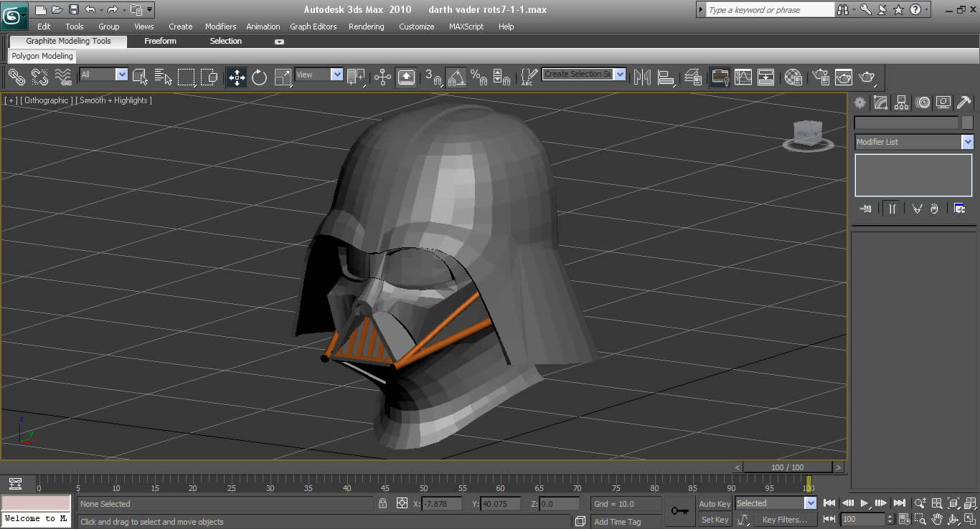Toggle Keyboard Shortcut Override button
Screen dimensions: 980x529
pos(406,77)
